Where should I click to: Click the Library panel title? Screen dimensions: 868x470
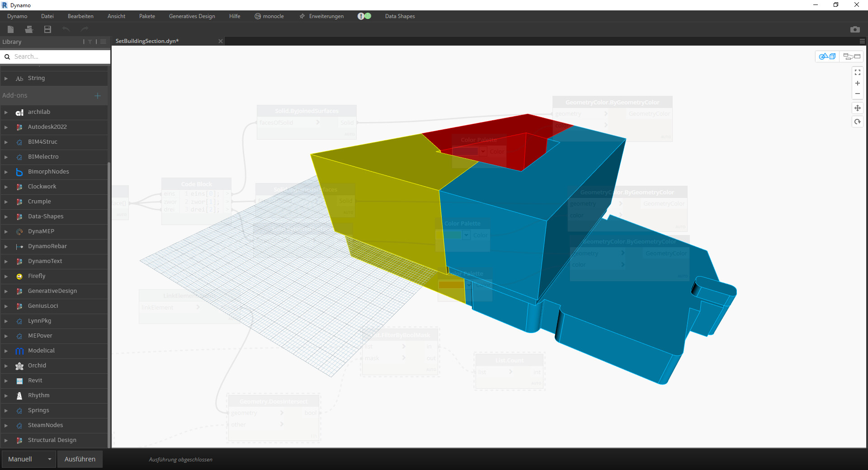[x=12, y=42]
